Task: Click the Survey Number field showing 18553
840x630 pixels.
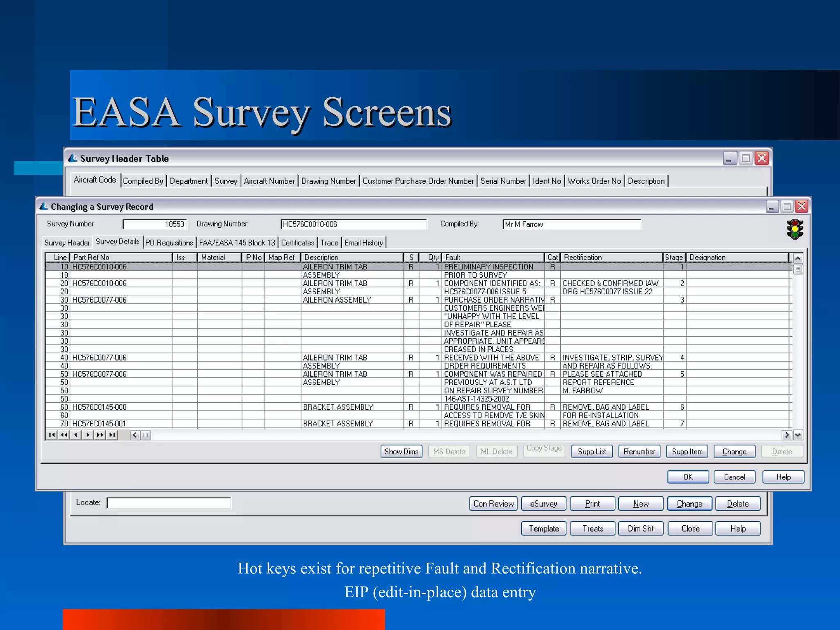Action: (x=155, y=224)
